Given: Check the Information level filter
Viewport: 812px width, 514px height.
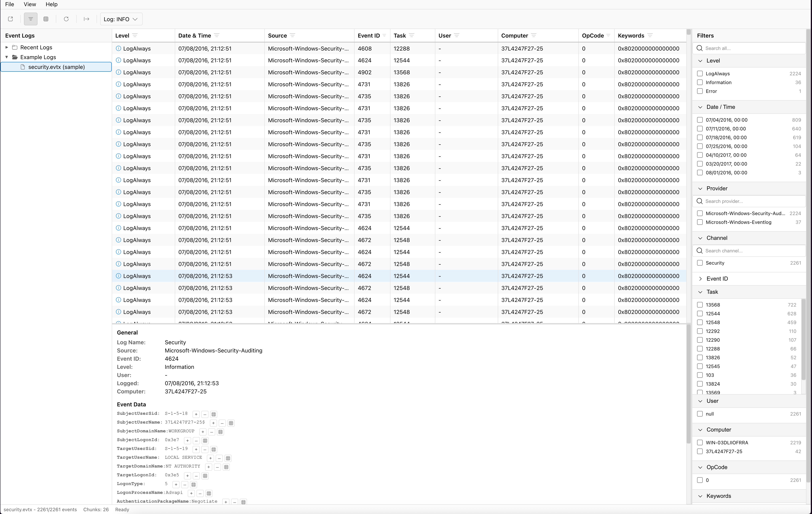Looking at the screenshot, I should pos(700,82).
